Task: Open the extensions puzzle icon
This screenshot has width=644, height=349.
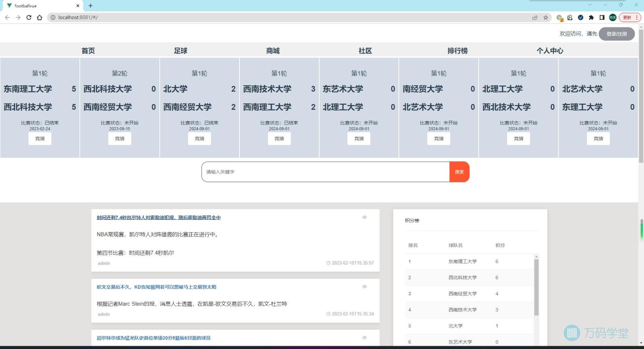Action: coord(591,17)
